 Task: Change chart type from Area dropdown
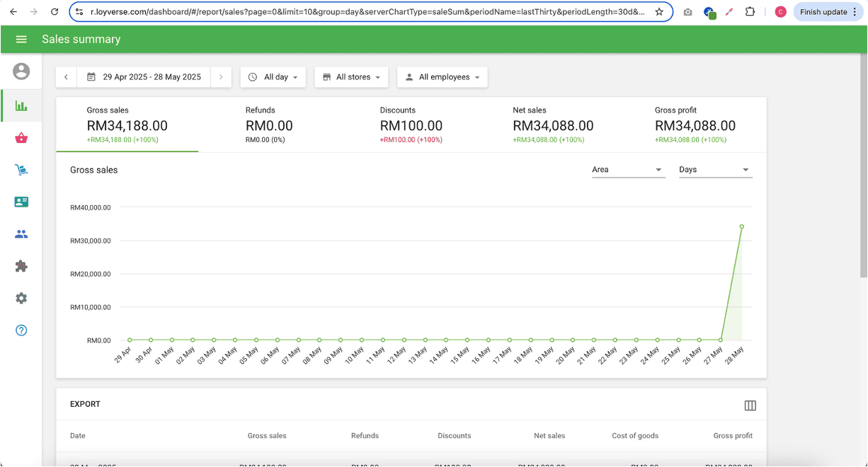628,170
